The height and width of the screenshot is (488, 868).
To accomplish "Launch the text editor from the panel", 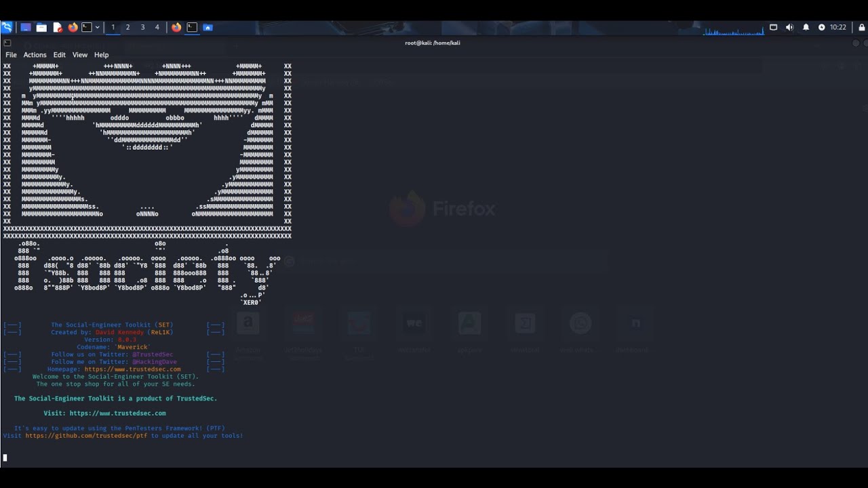I will 58,27.
